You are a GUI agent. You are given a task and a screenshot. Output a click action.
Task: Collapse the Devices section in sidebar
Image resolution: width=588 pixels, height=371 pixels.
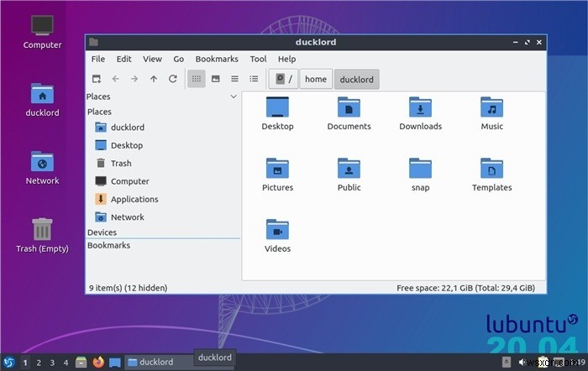tap(102, 232)
